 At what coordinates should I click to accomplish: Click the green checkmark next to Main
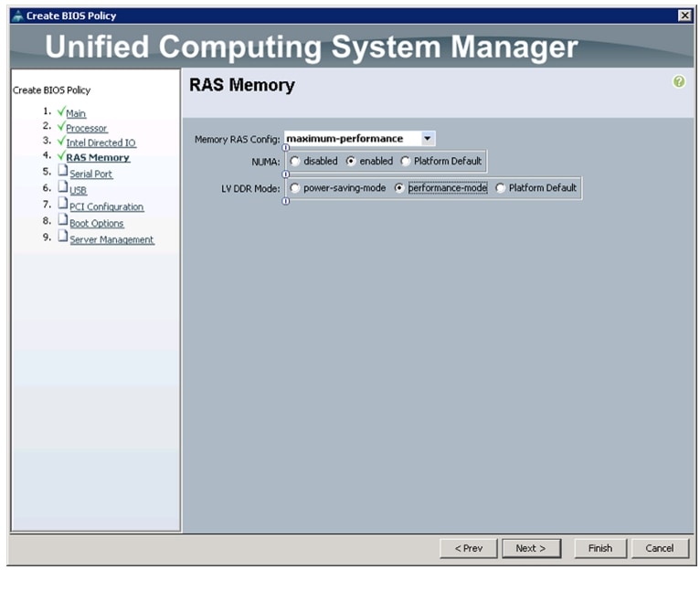tap(61, 111)
